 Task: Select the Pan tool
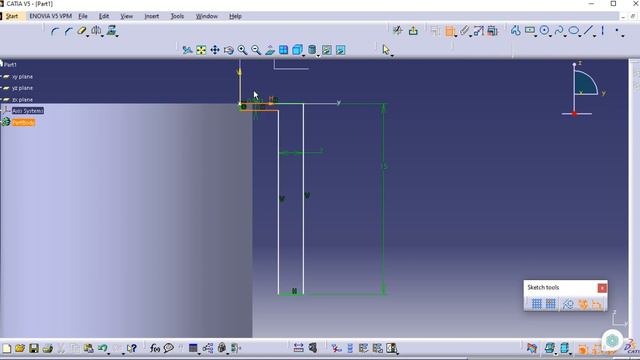215,50
